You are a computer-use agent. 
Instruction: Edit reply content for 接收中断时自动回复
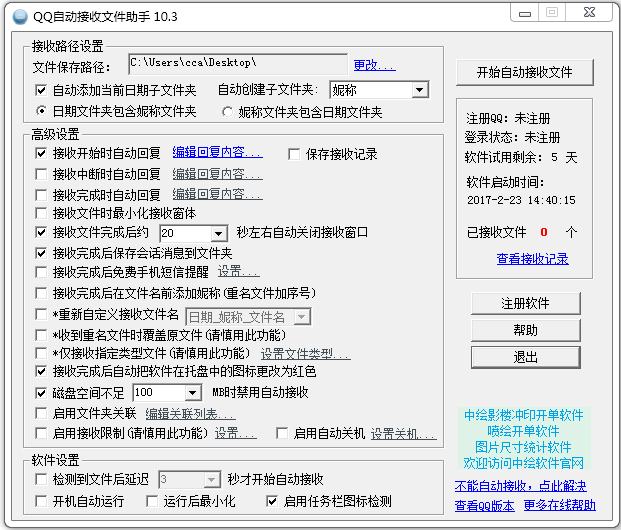coord(217,174)
